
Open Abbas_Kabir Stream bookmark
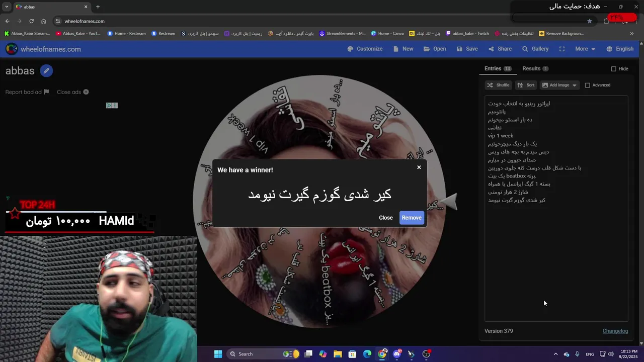coord(27,34)
